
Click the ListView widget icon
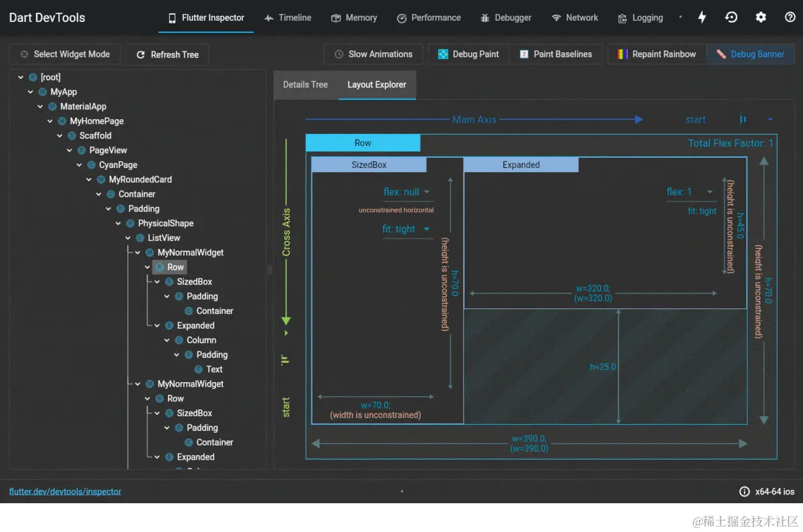tap(140, 238)
